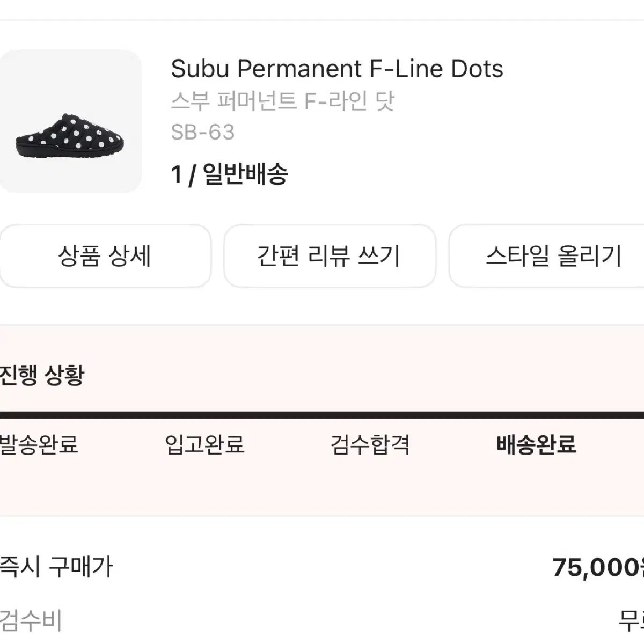Screen dimensions: 644x644
Task: Click the 1 / 일반배송 delivery option text
Action: point(229,174)
